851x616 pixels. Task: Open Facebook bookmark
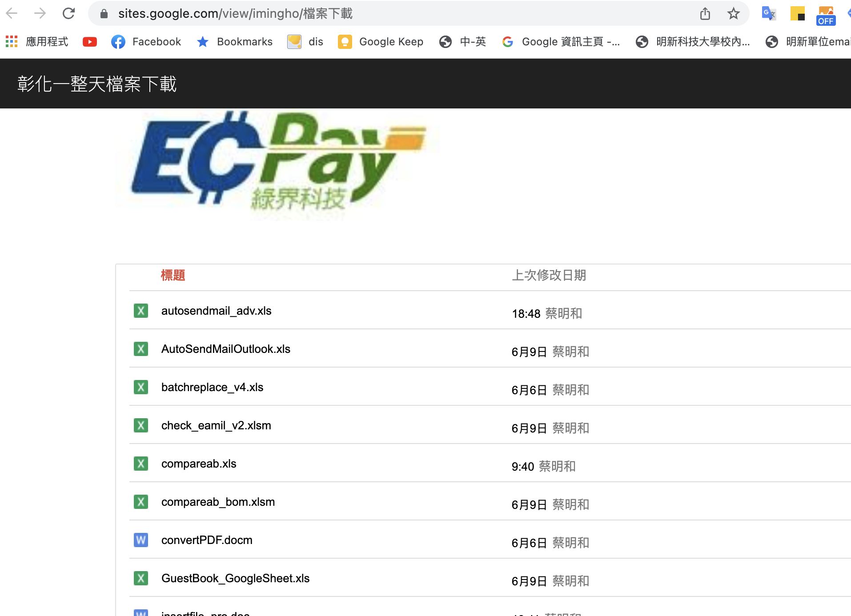[146, 42]
